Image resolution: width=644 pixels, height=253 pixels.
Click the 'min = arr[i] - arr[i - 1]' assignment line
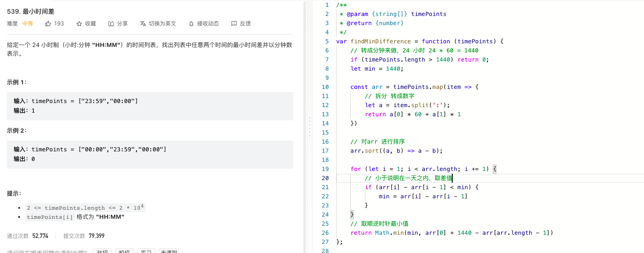[423, 196]
